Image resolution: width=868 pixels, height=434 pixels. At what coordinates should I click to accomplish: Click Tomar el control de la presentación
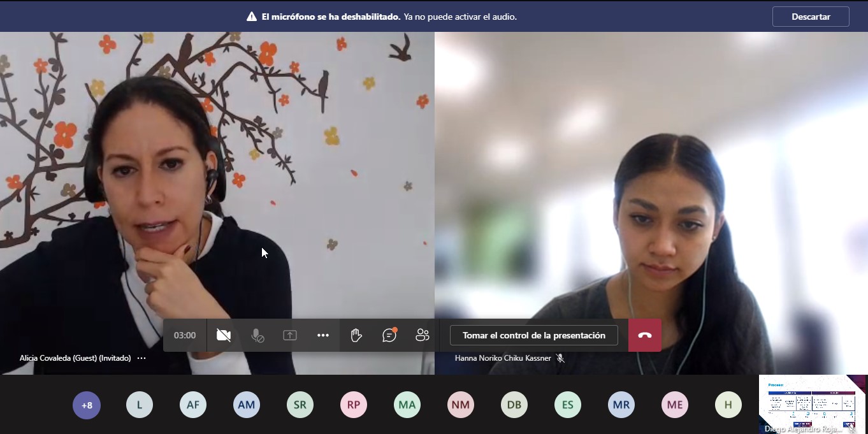tap(533, 335)
